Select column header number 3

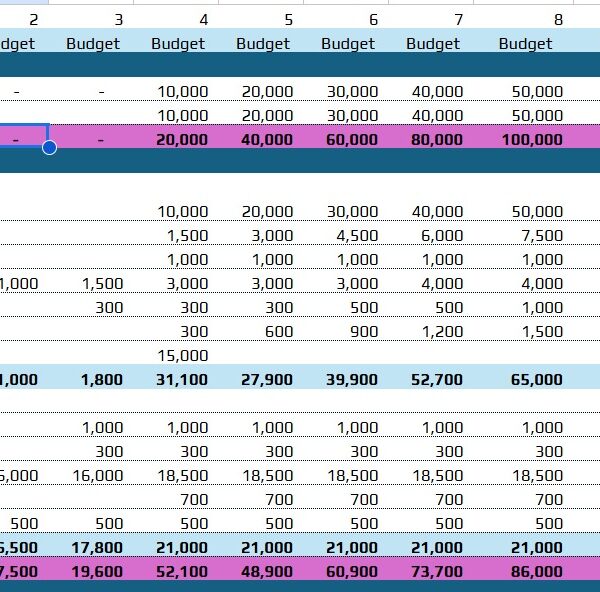119,20
